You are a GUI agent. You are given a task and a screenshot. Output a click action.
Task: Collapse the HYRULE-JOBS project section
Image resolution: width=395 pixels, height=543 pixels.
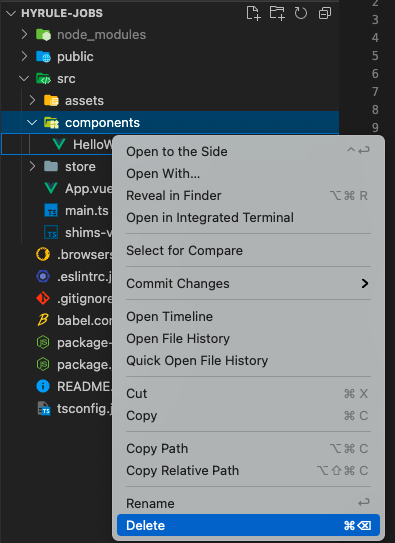pyautogui.click(x=11, y=13)
